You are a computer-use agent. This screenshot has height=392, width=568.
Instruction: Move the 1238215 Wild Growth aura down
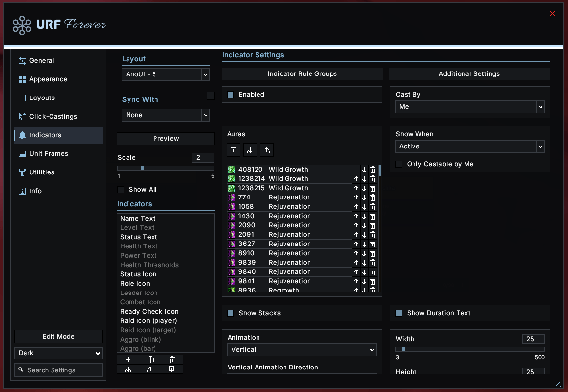(364, 188)
